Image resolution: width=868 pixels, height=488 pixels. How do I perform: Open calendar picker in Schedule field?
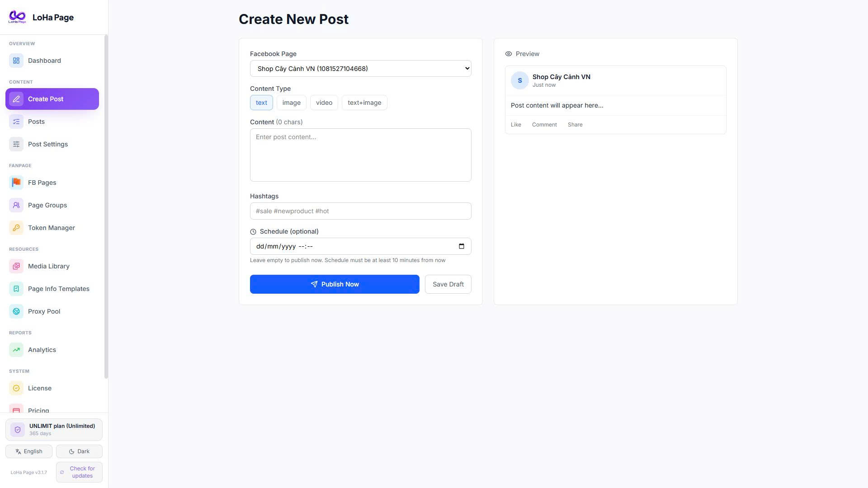(462, 246)
